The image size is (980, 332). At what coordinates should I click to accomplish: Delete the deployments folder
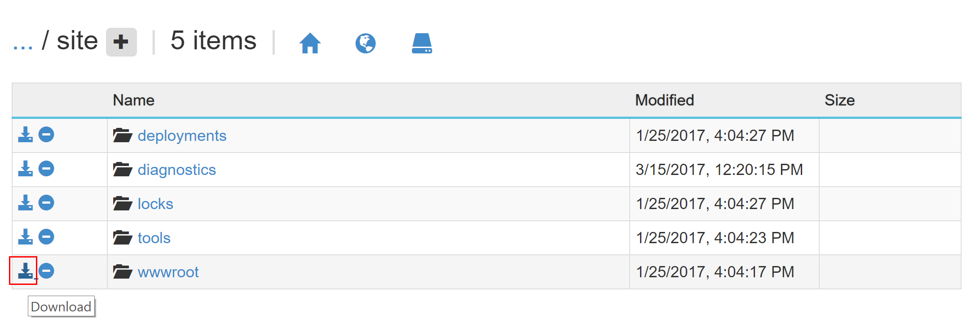pos(46,135)
